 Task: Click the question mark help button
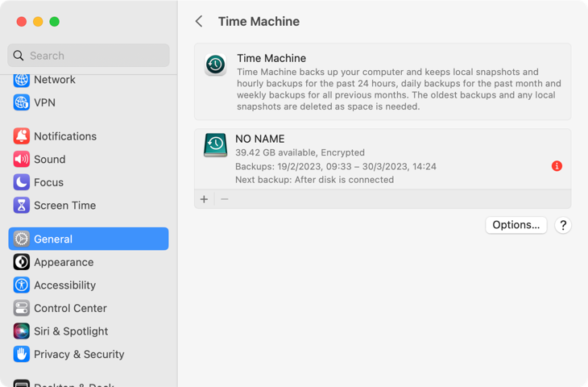pyautogui.click(x=563, y=225)
